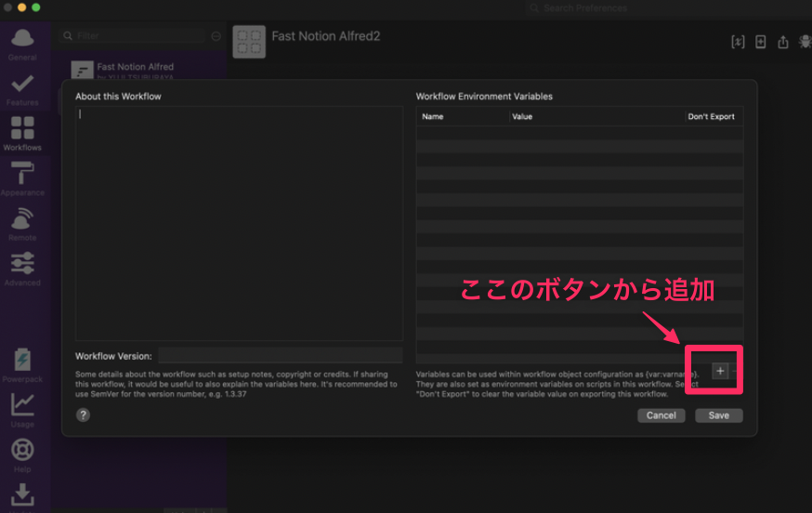The image size is (812, 513).
Task: Open the General preferences tab
Action: (22, 45)
